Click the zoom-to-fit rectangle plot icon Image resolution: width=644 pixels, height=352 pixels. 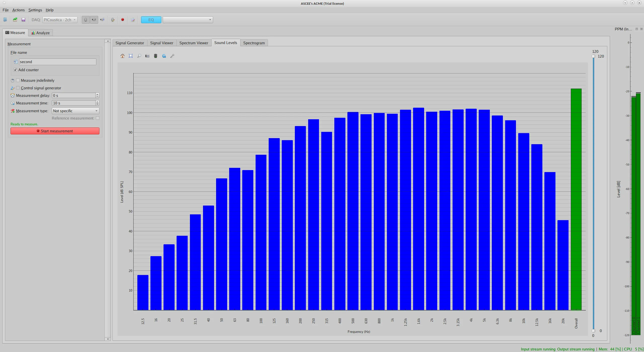(131, 56)
